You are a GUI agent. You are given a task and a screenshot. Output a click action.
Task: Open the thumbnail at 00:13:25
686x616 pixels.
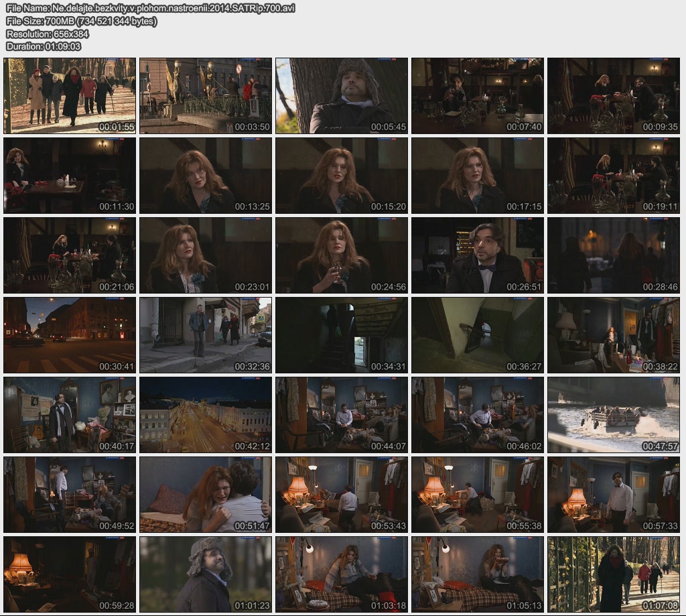point(206,176)
